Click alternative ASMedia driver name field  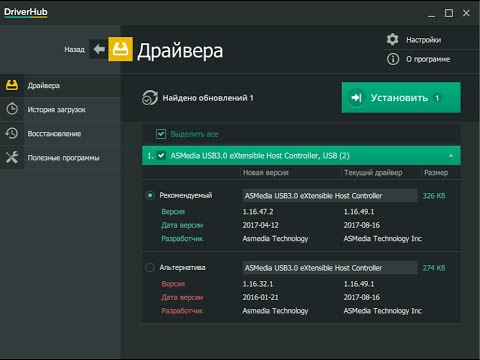tap(330, 268)
